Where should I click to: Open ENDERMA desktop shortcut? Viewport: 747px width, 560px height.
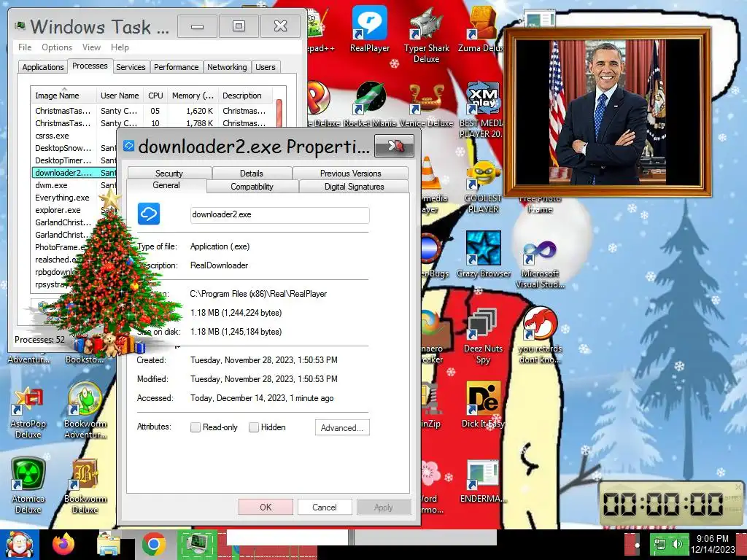point(483,481)
